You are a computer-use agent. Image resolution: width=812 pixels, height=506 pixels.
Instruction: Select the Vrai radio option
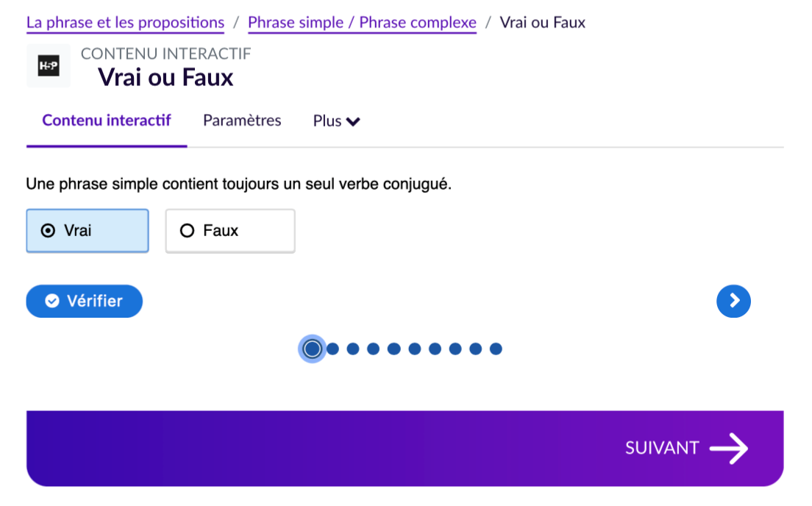(x=87, y=231)
